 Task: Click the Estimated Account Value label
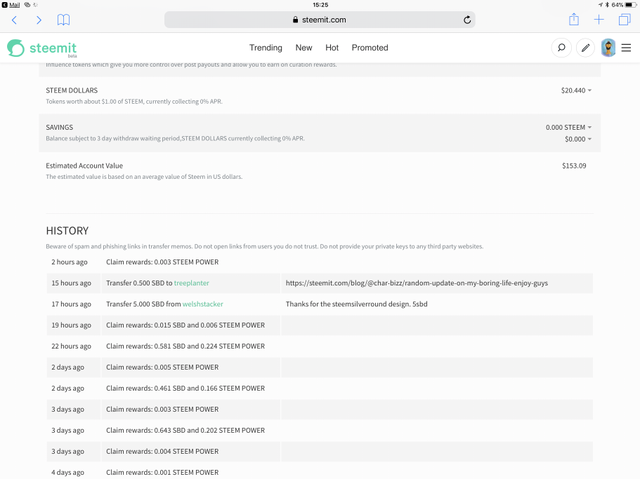[84, 166]
